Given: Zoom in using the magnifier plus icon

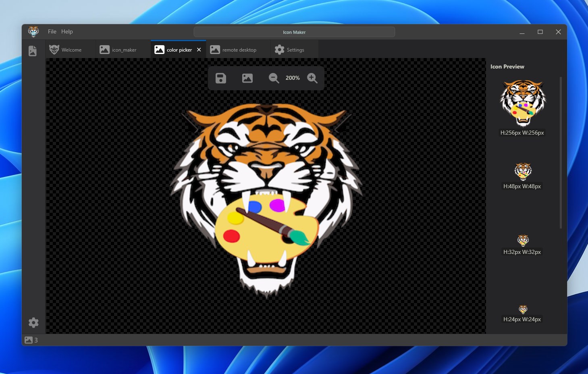Looking at the screenshot, I should pyautogui.click(x=312, y=78).
